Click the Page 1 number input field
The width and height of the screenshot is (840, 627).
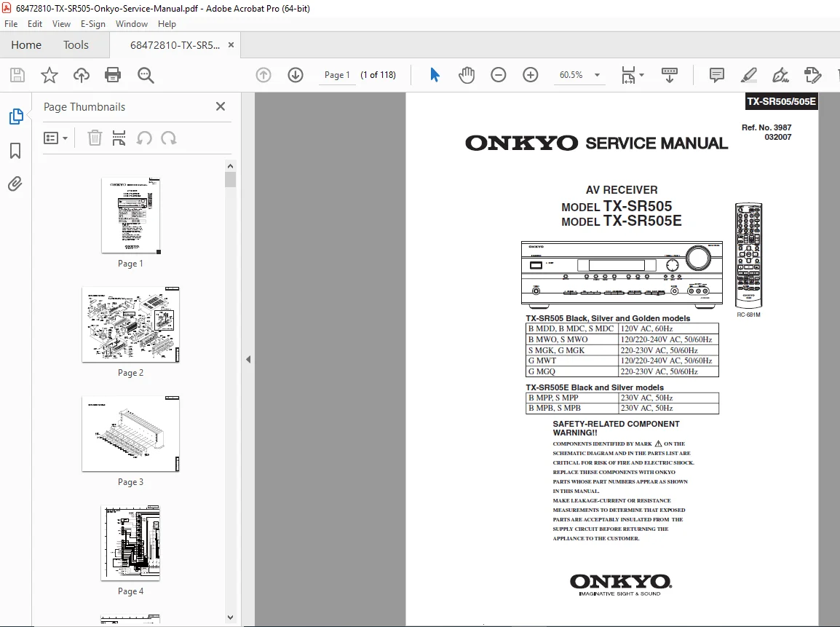click(x=337, y=75)
